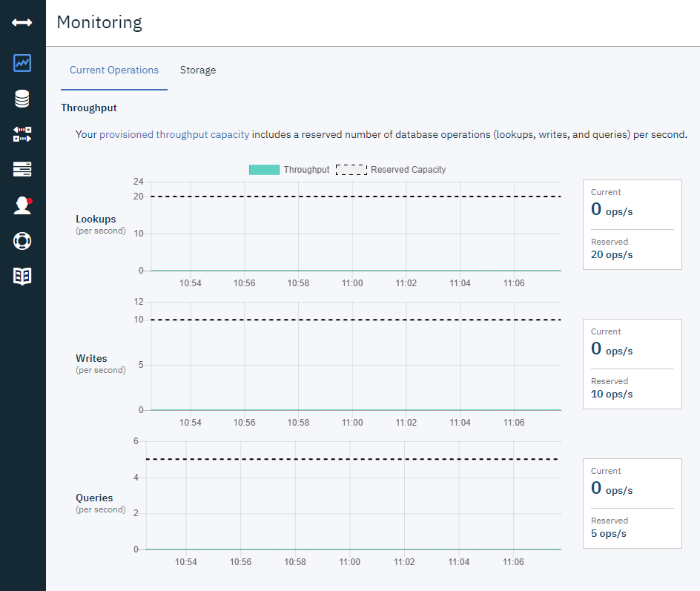Click the Throughput section heading
Screen dimensions: 700x591
tap(88, 108)
